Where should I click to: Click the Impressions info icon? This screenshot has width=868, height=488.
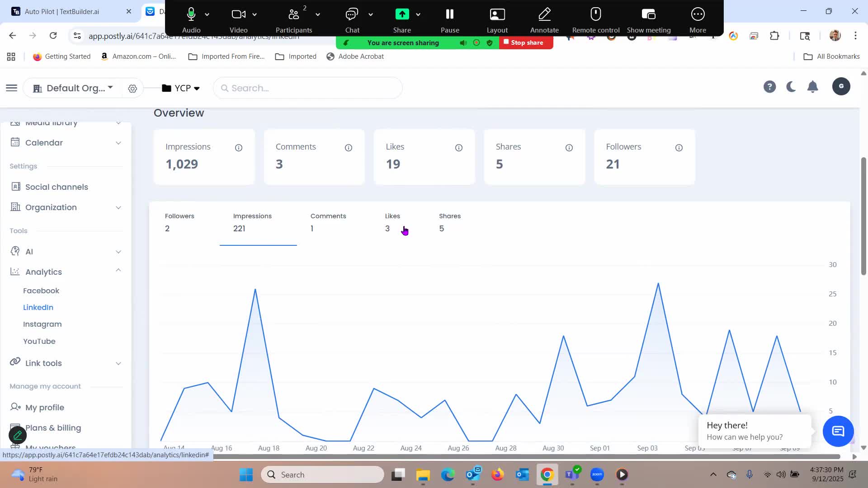pos(239,148)
